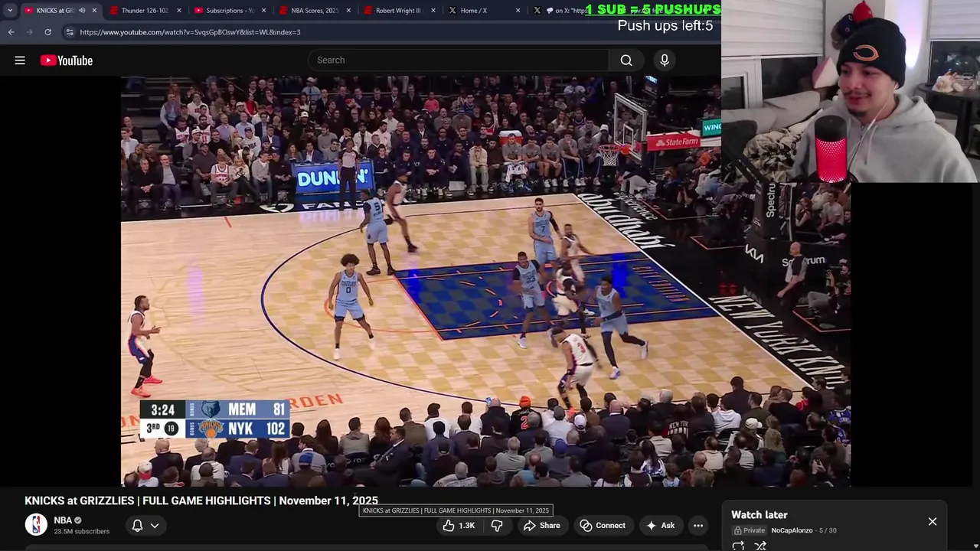This screenshot has height=551, width=980.
Task: Open the more actions ellipsis menu
Action: [698, 526]
